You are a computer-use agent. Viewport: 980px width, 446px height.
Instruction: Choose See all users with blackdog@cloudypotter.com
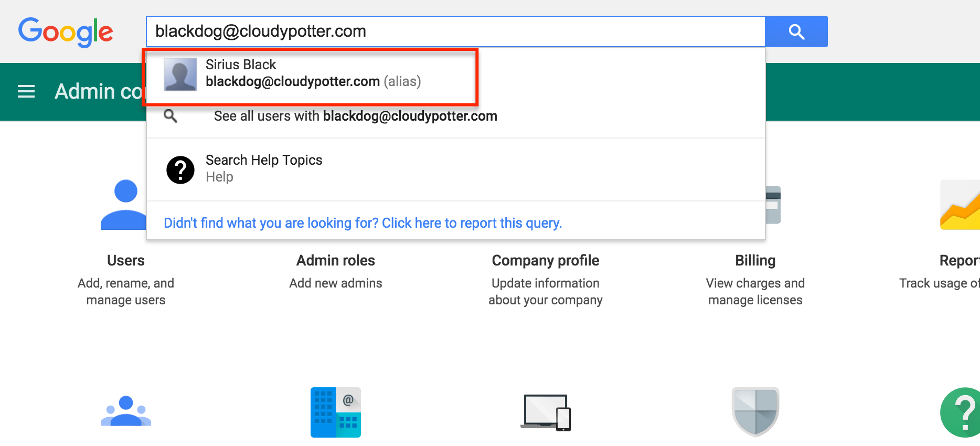455,116
